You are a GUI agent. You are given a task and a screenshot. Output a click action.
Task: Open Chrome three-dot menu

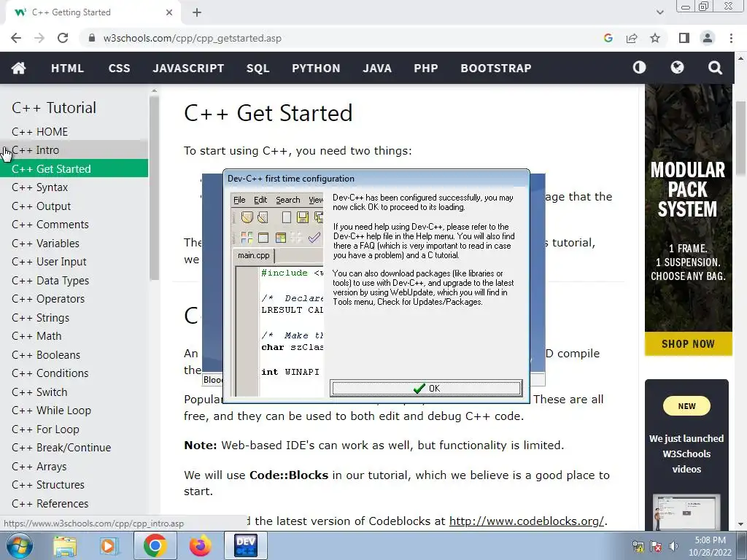pyautogui.click(x=731, y=38)
